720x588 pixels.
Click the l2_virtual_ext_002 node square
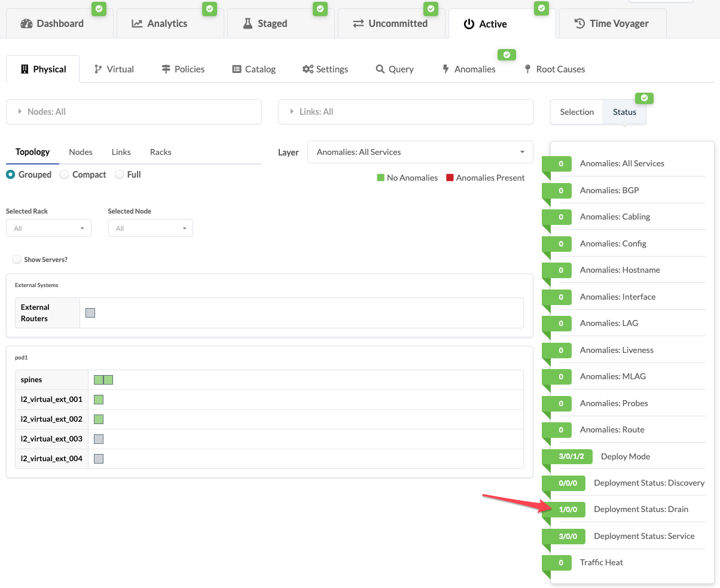click(x=99, y=419)
